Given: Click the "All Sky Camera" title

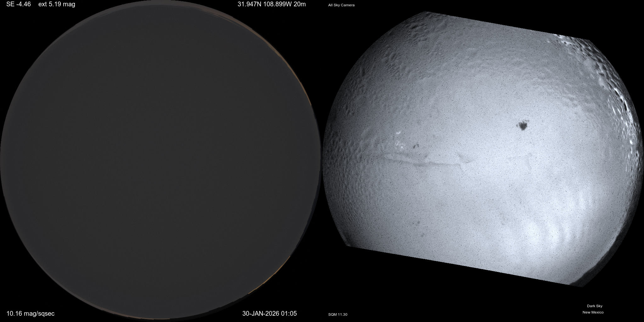Looking at the screenshot, I should tap(341, 5).
